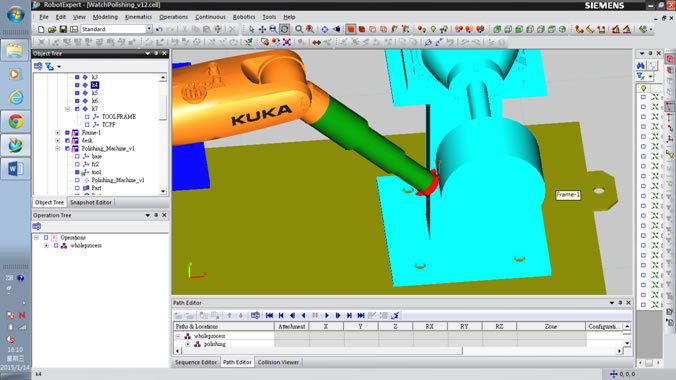The width and height of the screenshot is (676, 380).
Task: Play simulation backward in Path Editor
Action: (x=304, y=315)
